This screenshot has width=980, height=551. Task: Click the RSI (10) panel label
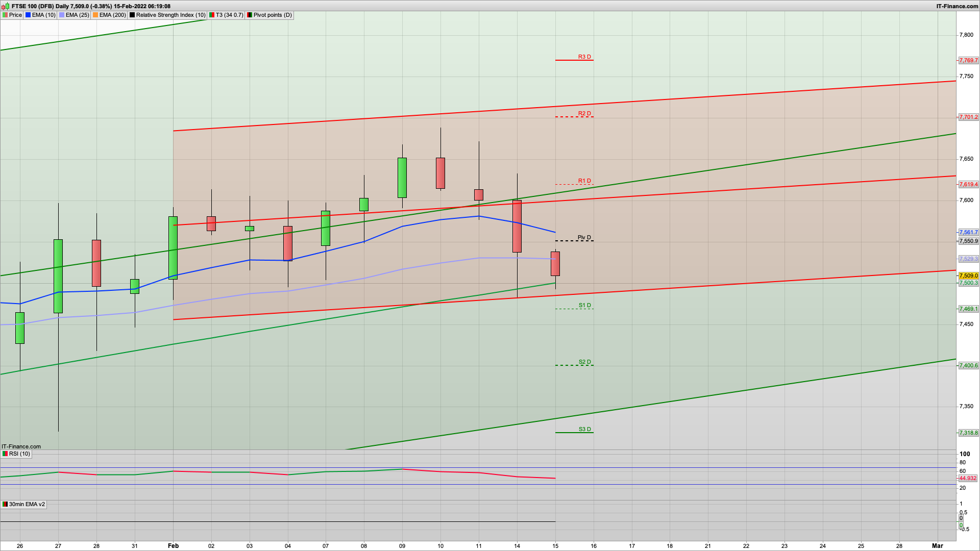[x=16, y=454]
